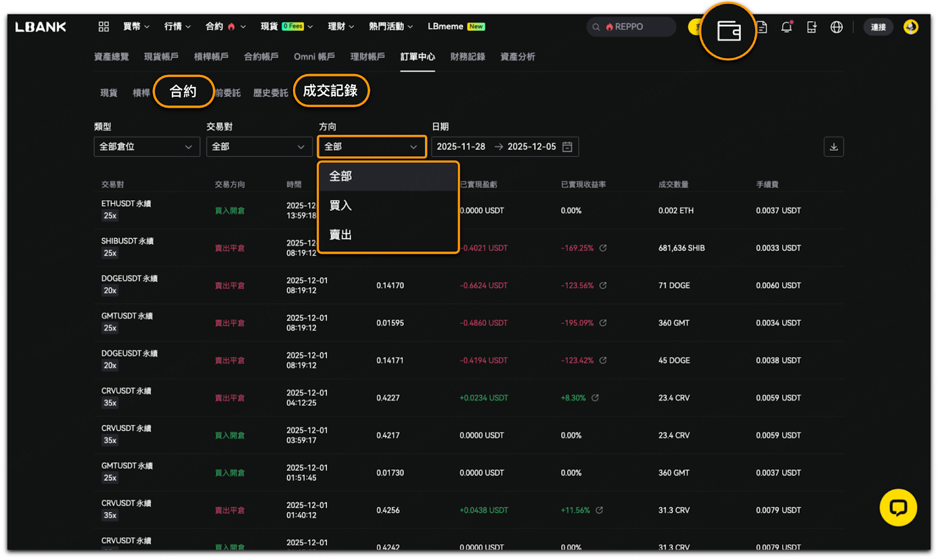Screen dimensions: 938x560
Task: Select 賣出 from the direction list
Action: (x=341, y=235)
